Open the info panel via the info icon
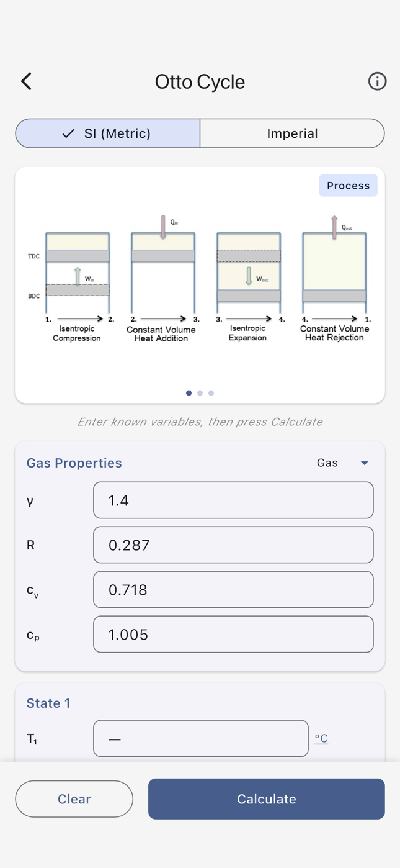Viewport: 400px width, 868px height. tap(377, 81)
